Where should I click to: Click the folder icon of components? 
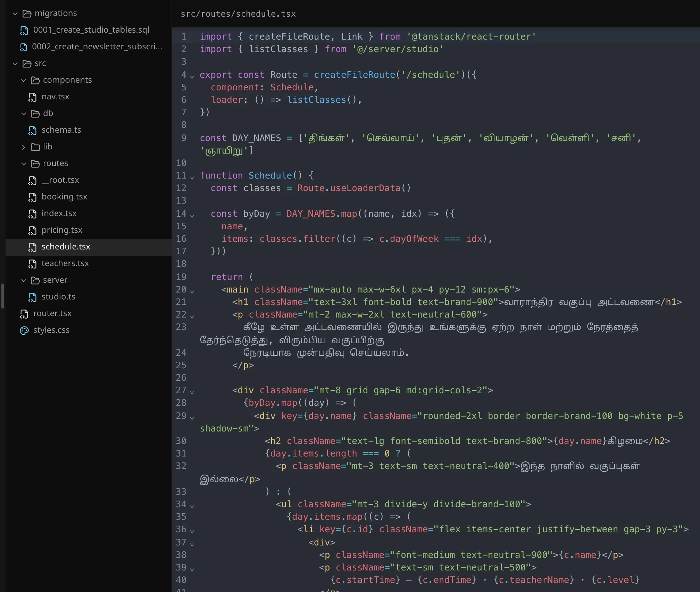[35, 80]
